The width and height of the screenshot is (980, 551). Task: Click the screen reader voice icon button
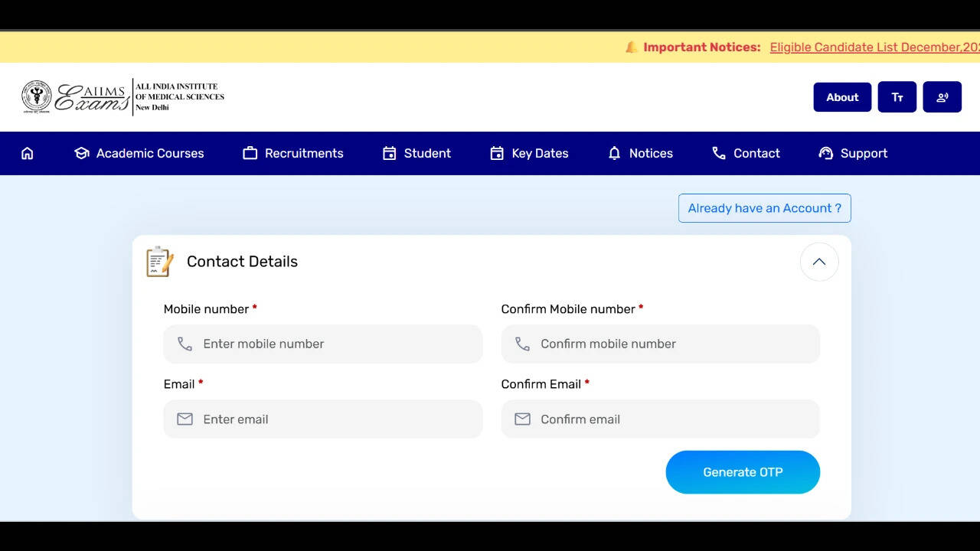[942, 97]
